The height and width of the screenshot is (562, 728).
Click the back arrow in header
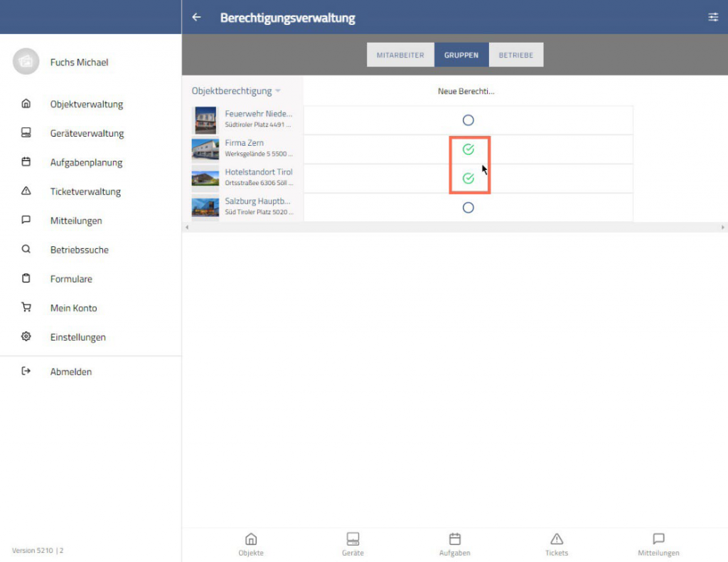pyautogui.click(x=197, y=18)
